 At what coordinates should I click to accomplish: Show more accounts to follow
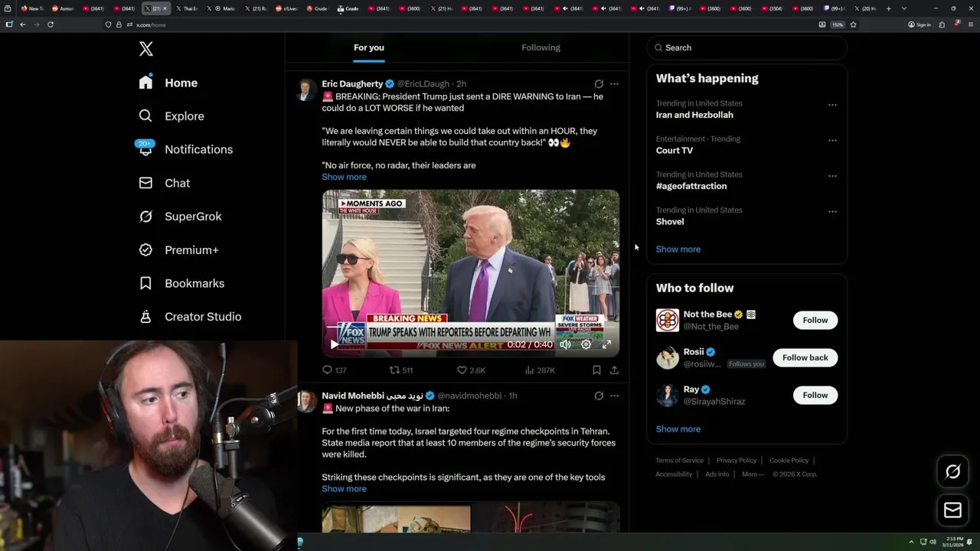(678, 429)
